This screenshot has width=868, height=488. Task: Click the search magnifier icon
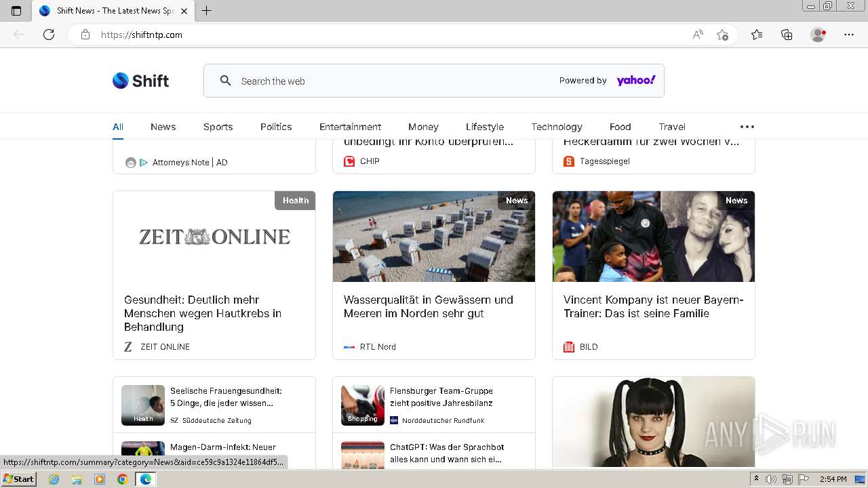226,81
